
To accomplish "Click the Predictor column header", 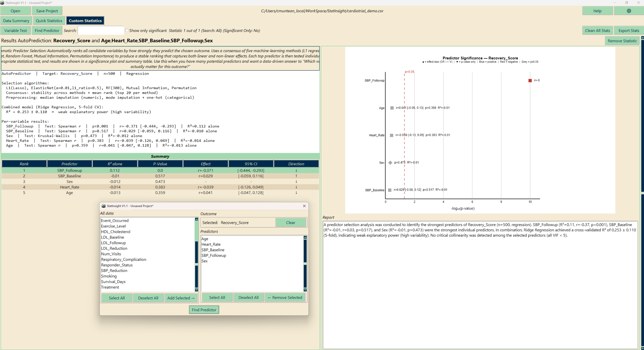I will [x=70, y=164].
